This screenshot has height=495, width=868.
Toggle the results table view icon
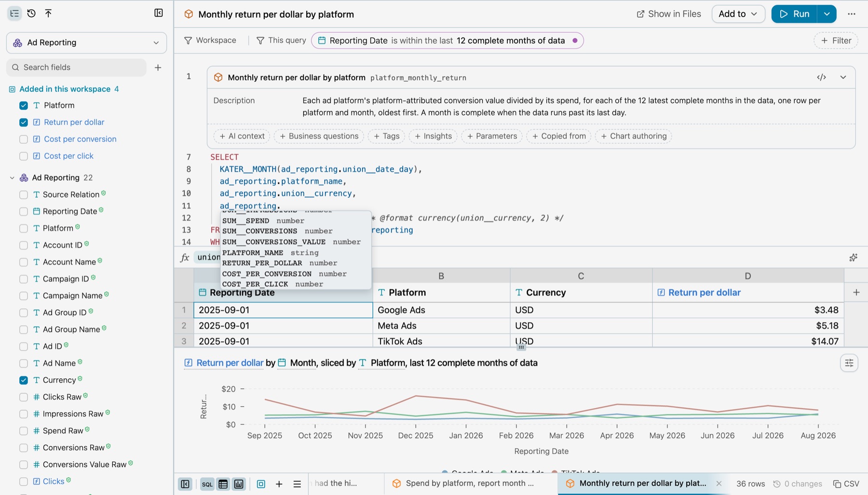tap(223, 484)
